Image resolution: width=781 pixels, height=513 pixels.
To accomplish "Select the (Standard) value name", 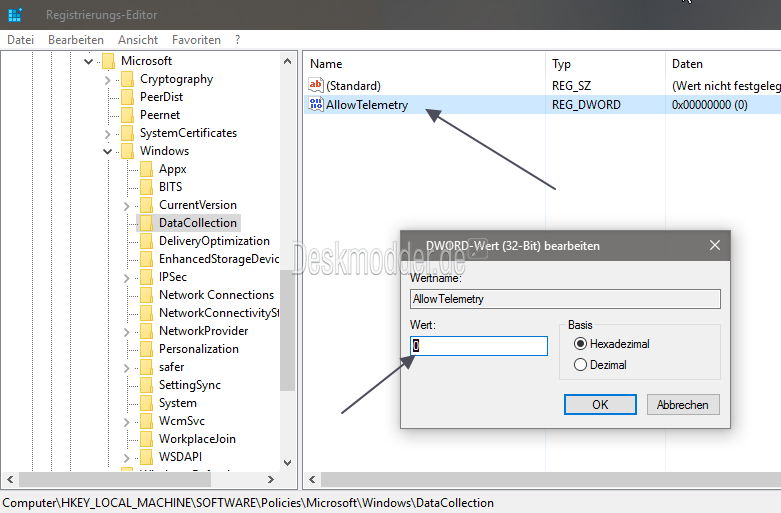I will [353, 86].
